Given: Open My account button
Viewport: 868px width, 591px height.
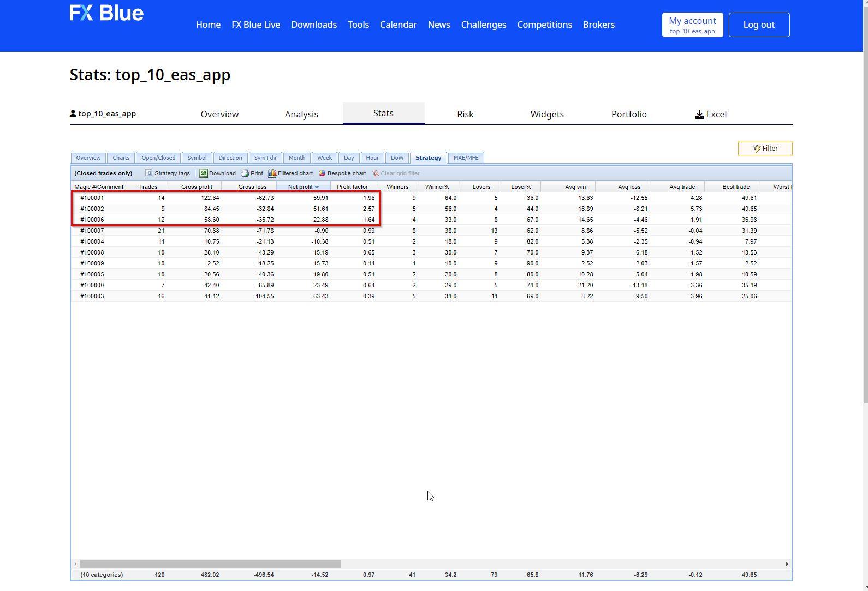Looking at the screenshot, I should tap(692, 25).
